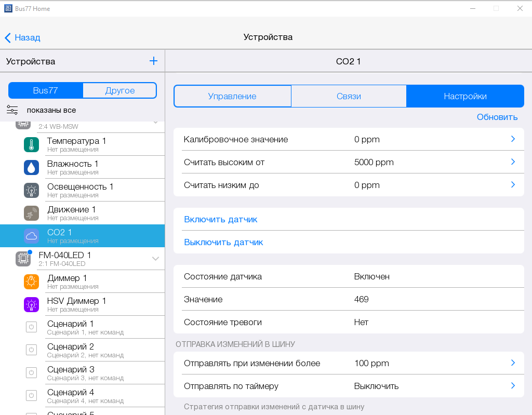
Task: Collapse the FM-040LED 1 device group
Action: click(x=155, y=259)
